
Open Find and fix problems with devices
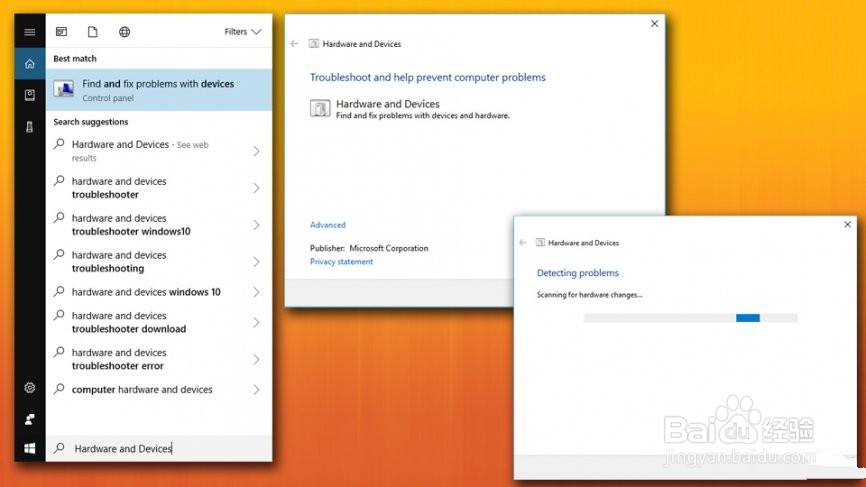coord(159,90)
